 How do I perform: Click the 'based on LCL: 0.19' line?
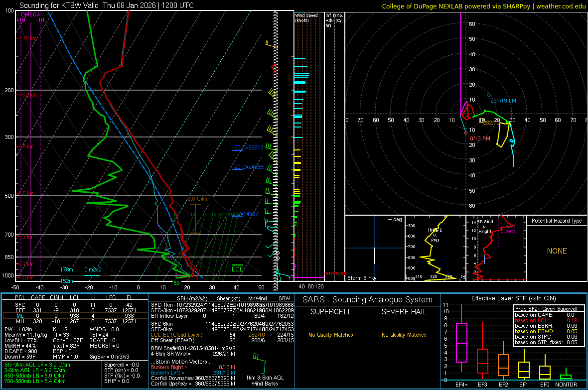(546, 320)
